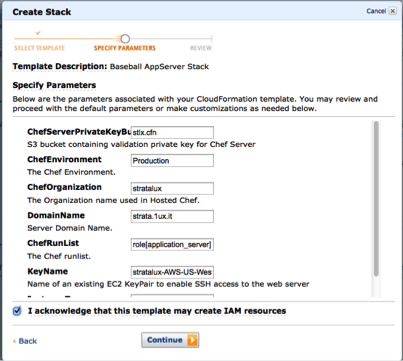Screen dimensions: 403x361
Task: Click the ChefOrganization field showing stratalux
Action: [172, 188]
